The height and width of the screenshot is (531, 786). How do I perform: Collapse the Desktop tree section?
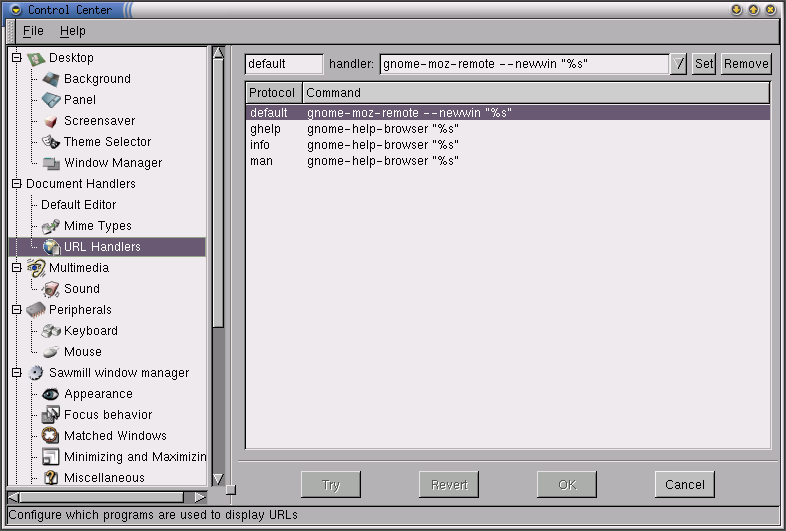[16, 58]
